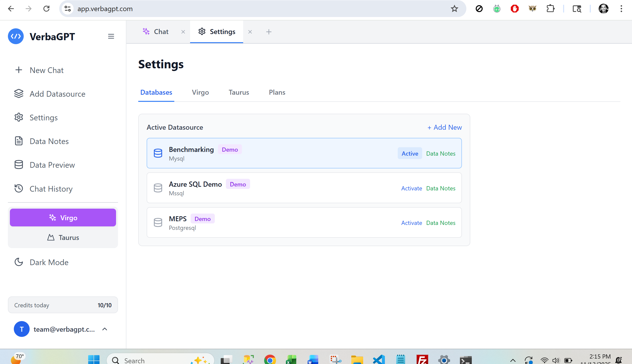632x364 pixels.
Task: Open Data Preview in sidebar
Action: [52, 165]
